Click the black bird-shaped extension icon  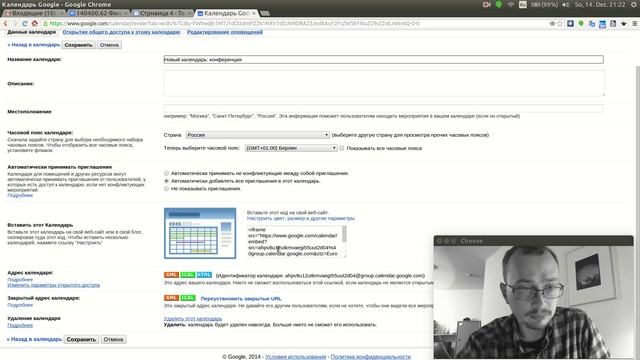[624, 24]
